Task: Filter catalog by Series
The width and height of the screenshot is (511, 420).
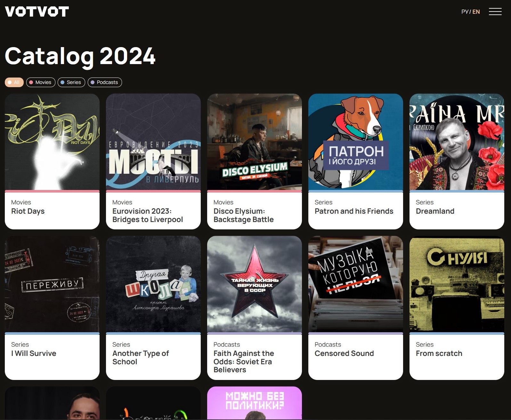Action: (71, 82)
